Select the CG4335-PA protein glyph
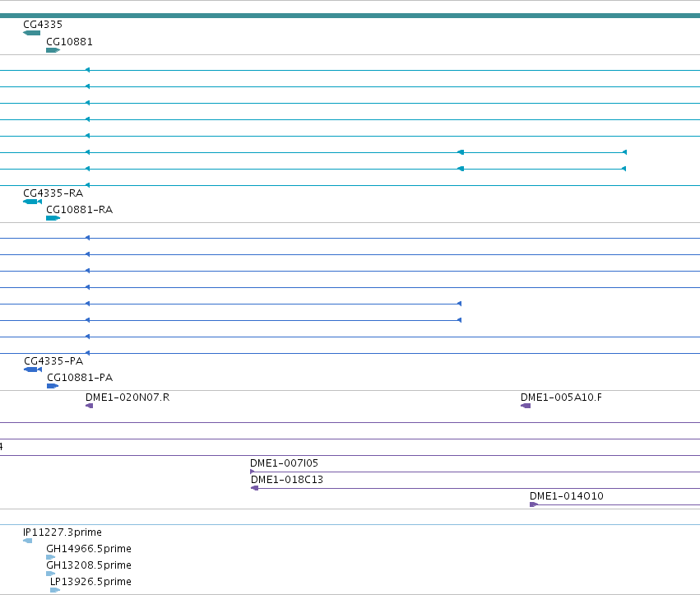Screen dimensions: 700x595 pos(33,370)
